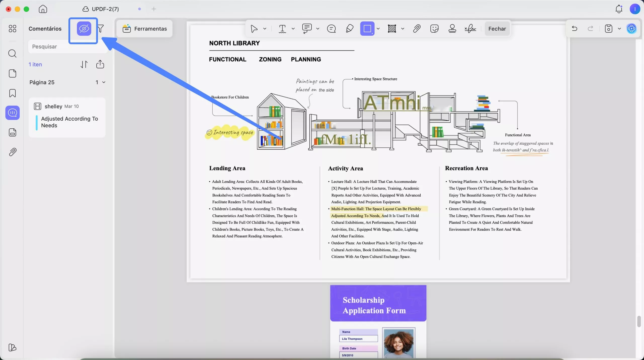The image size is (644, 360).
Task: Click the Scholarship Application Form page
Action: click(x=378, y=322)
